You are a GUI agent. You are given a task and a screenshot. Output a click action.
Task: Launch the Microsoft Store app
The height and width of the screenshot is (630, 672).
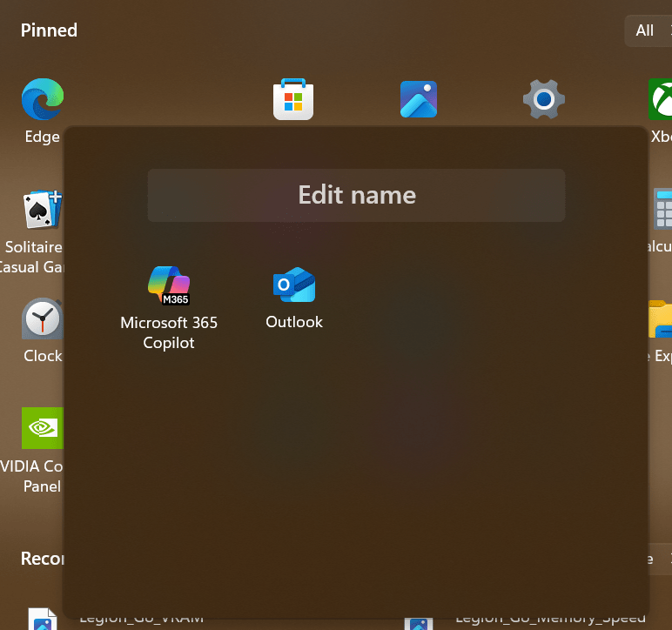[293, 99]
